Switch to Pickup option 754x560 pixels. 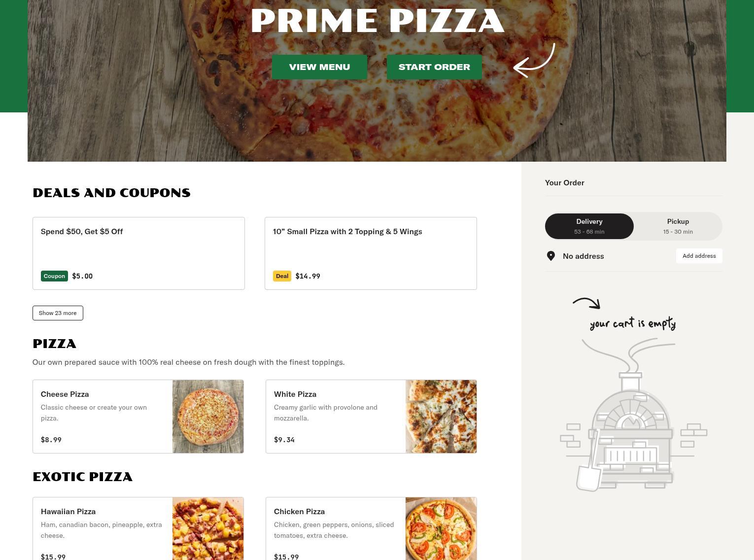(678, 226)
